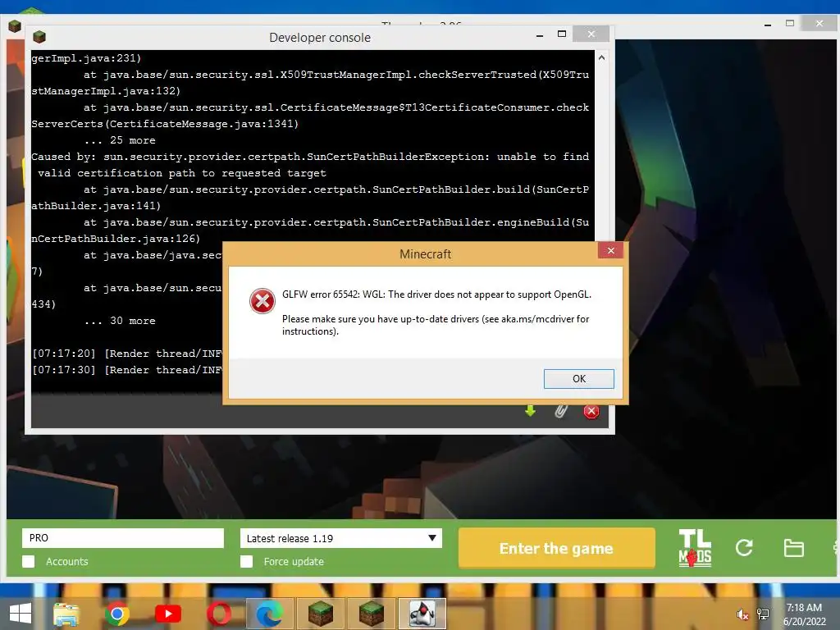Viewport: 840px width, 630px height.
Task: Close the Minecraft GLFW error dialog
Action: pyautogui.click(x=610, y=251)
